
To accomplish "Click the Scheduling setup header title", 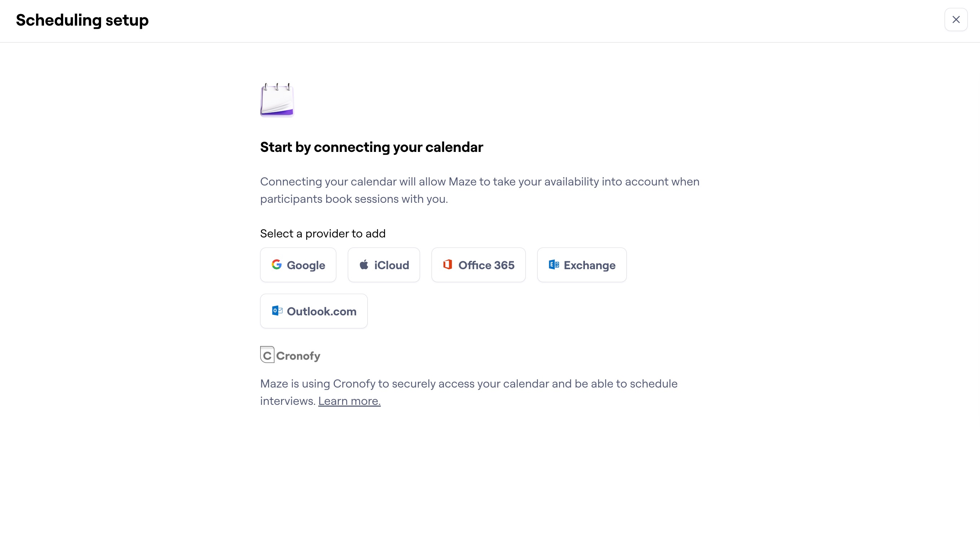I will click(x=82, y=20).
